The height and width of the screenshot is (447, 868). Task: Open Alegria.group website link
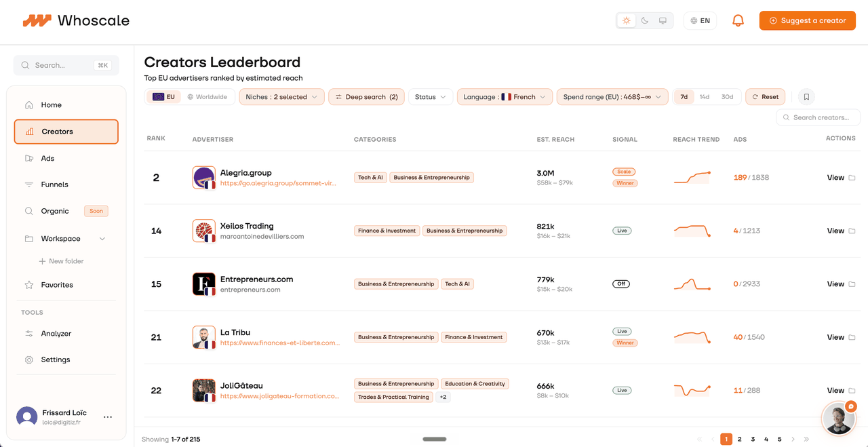(x=278, y=183)
